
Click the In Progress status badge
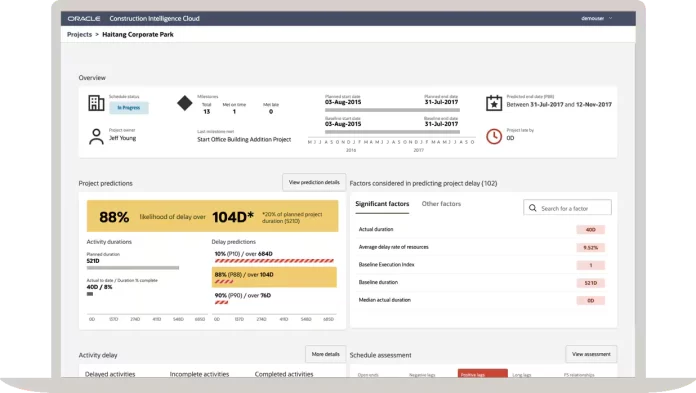click(129, 108)
